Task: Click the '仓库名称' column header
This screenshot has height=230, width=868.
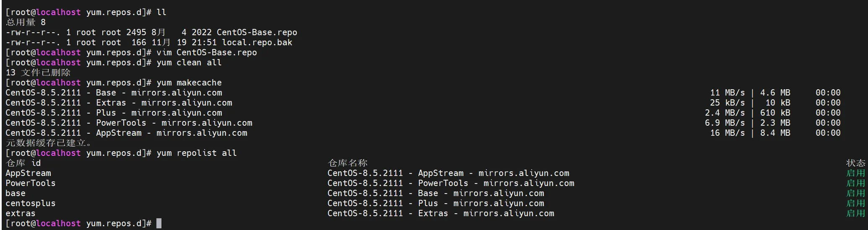Action: point(348,163)
